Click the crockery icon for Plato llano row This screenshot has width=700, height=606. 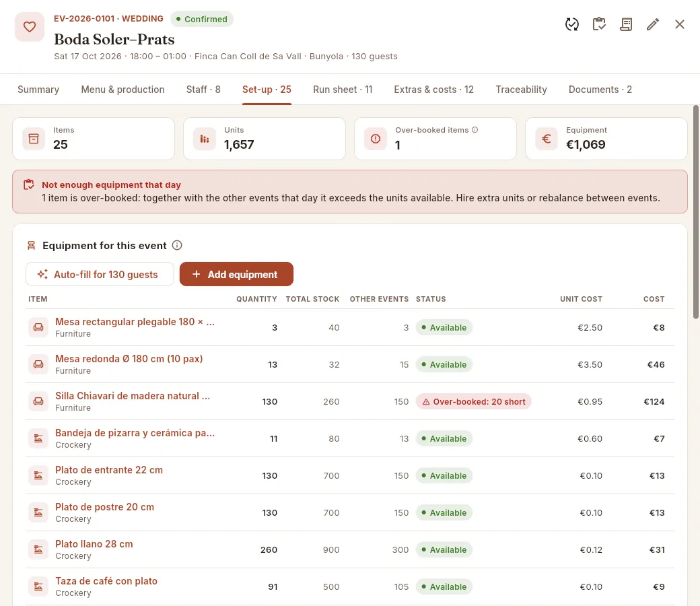[x=38, y=549]
